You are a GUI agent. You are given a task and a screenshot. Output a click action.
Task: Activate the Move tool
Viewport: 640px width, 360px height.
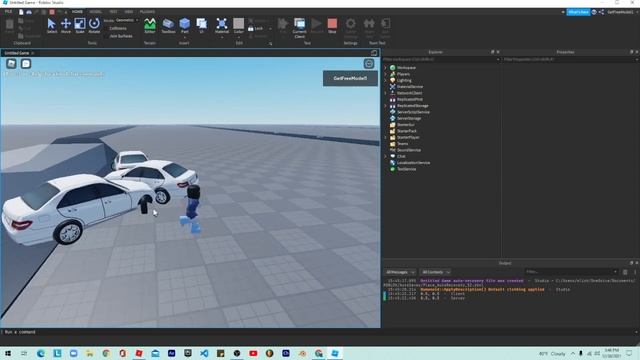tap(66, 25)
